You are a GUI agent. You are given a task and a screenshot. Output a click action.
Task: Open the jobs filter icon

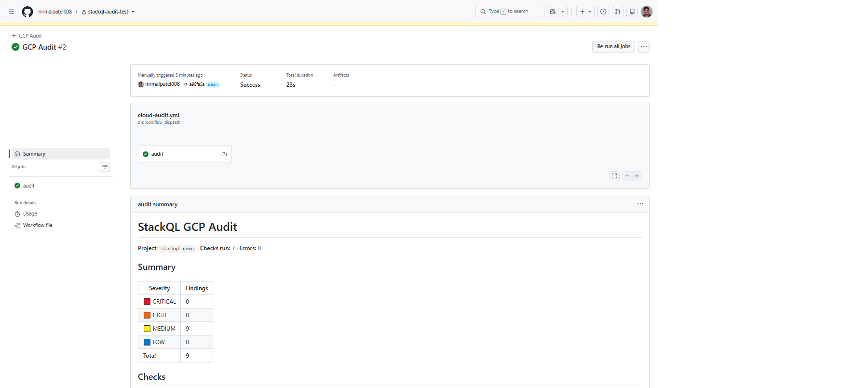pos(105,167)
